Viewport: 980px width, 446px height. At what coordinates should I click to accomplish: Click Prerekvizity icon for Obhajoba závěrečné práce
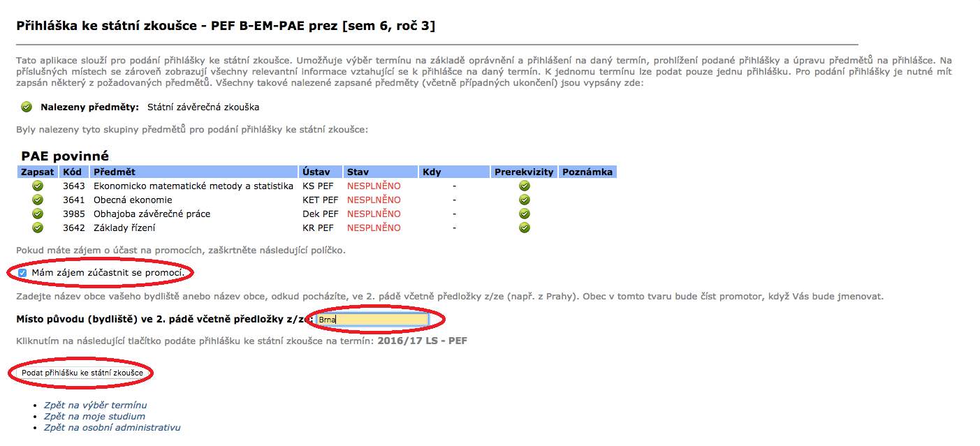click(x=524, y=214)
